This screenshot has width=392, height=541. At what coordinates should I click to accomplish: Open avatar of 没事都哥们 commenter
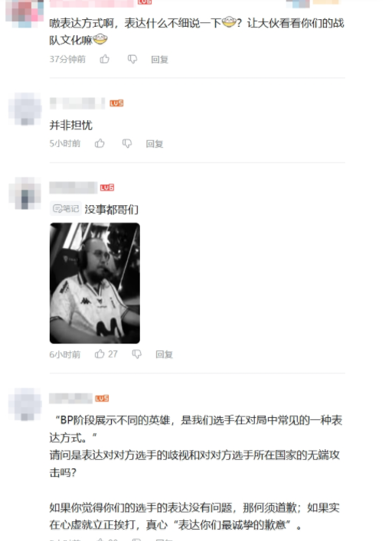[24, 193]
